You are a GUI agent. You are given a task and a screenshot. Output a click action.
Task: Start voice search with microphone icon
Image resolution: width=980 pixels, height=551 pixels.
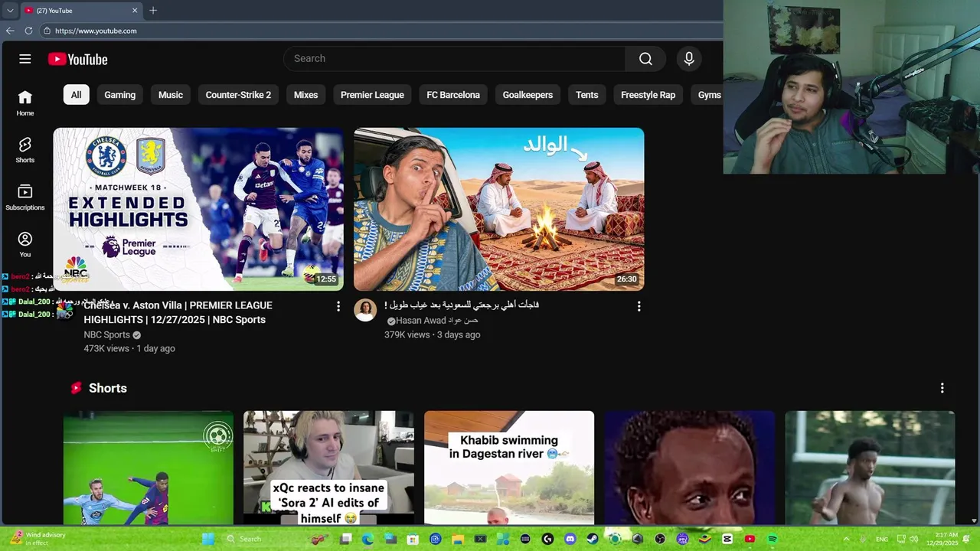(689, 59)
